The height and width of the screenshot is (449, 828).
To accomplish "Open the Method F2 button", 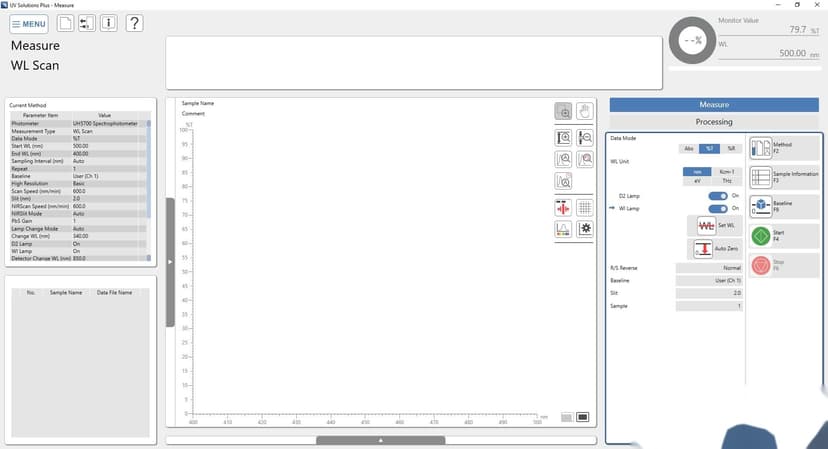I will (x=785, y=148).
